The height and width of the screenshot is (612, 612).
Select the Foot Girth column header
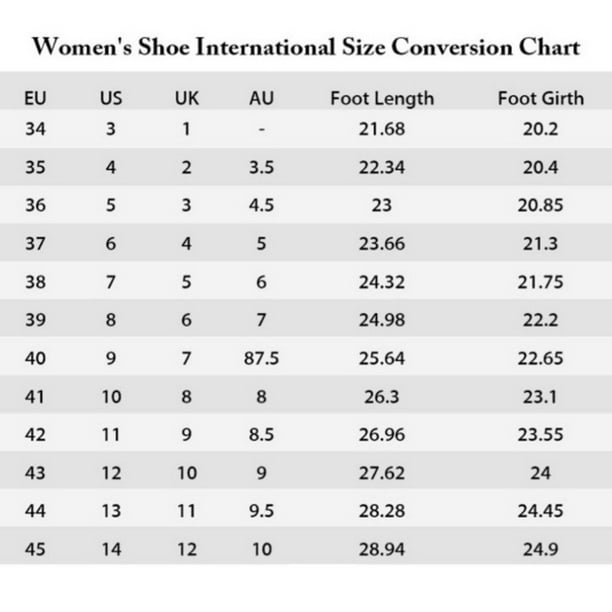[541, 98]
